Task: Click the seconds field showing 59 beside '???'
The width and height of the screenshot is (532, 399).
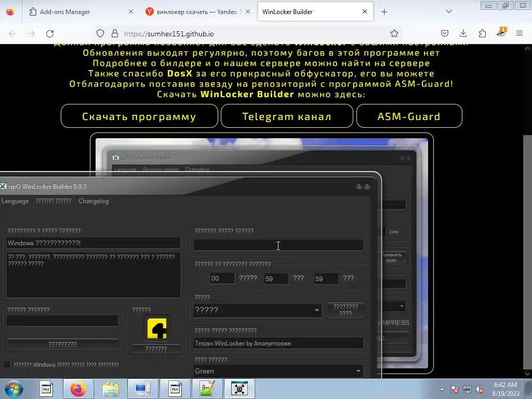Action: click(326, 278)
